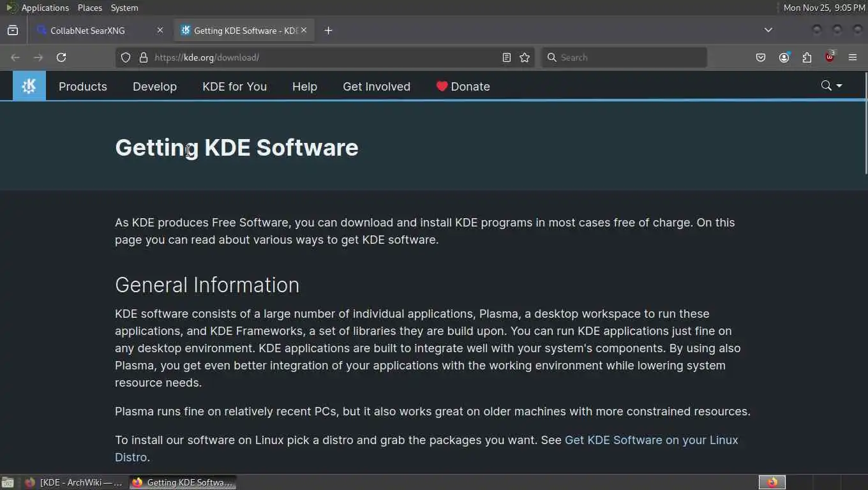The height and width of the screenshot is (490, 868).
Task: Close the CollabNet SearXNG tab
Action: pos(160,30)
